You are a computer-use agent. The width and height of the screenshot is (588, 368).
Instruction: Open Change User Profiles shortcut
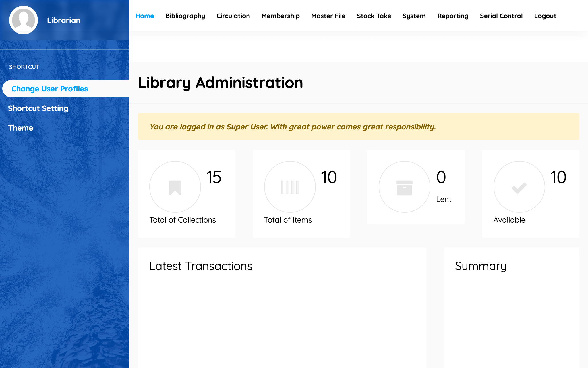[x=50, y=89]
